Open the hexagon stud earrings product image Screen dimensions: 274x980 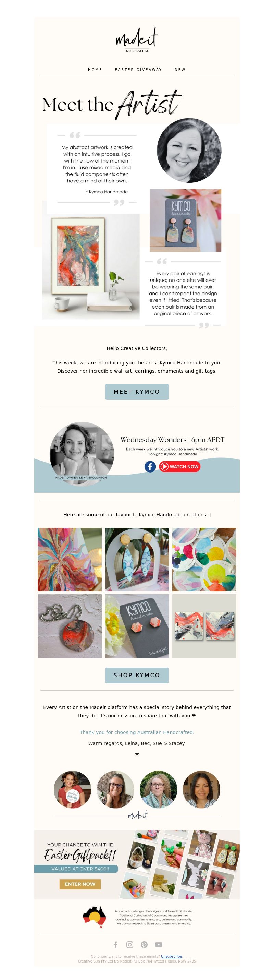tap(137, 626)
